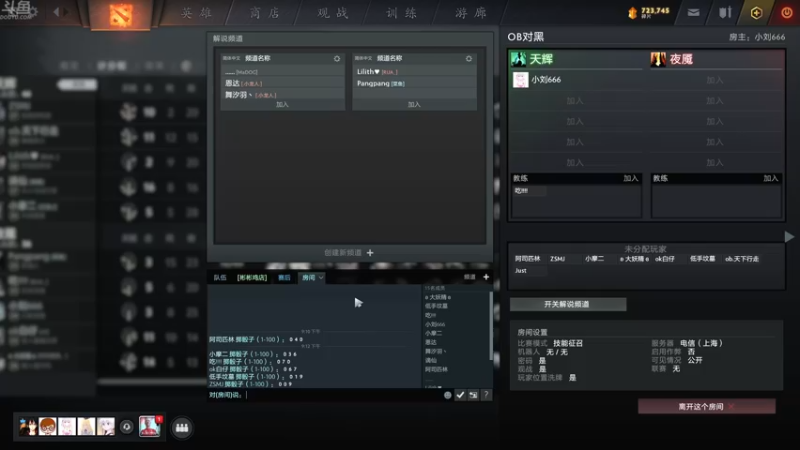Switch chat to the 队伍 tab
The width and height of the screenshot is (800, 450).
click(220, 278)
